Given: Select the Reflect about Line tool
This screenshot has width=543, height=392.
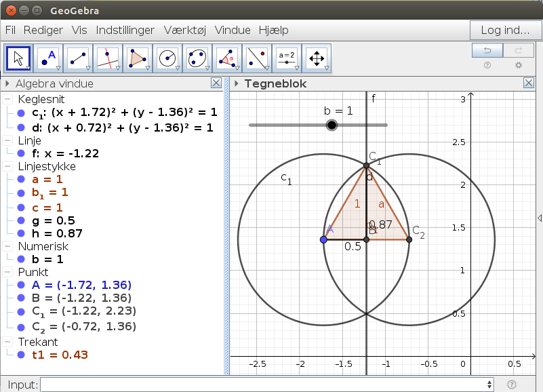Looking at the screenshot, I should pyautogui.click(x=257, y=58).
